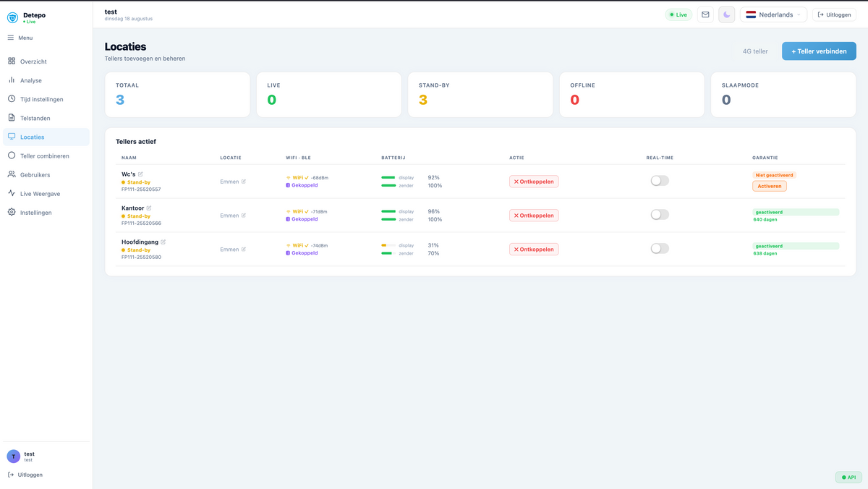Click the Uitloggen button in the top bar
The width and height of the screenshot is (868, 489).
point(834,14)
